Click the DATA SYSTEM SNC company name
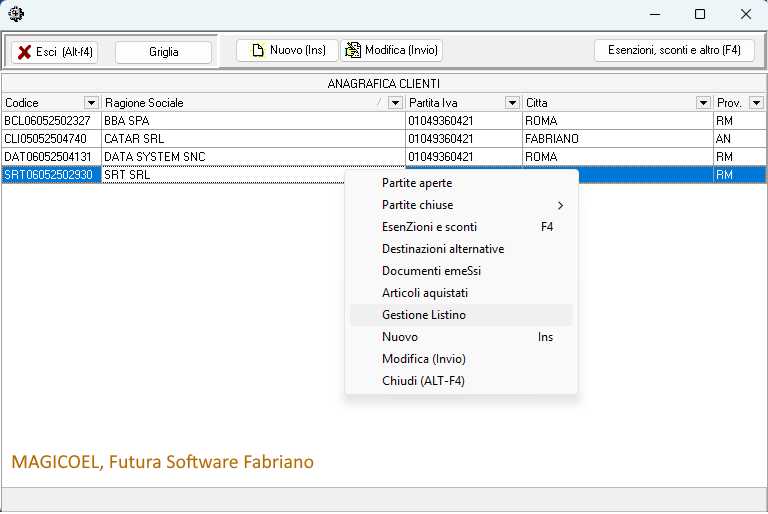 tap(154, 157)
